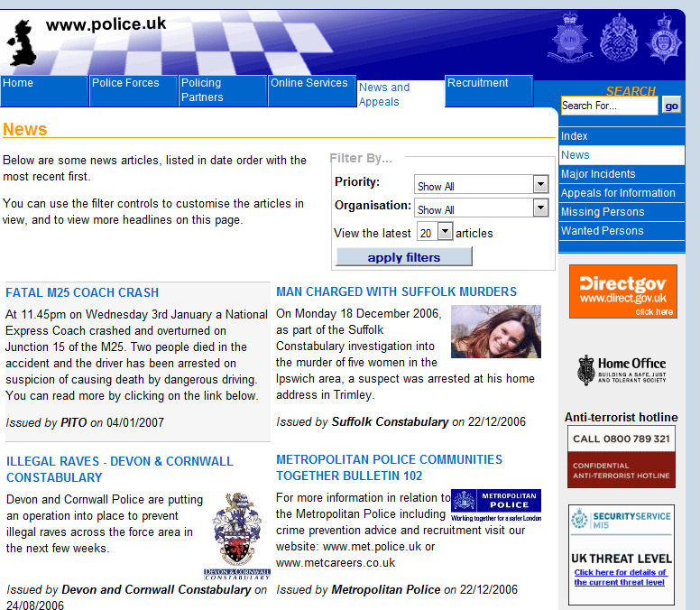Click the UK map silhouette logo
This screenshot has height=610, width=700.
coord(24,43)
